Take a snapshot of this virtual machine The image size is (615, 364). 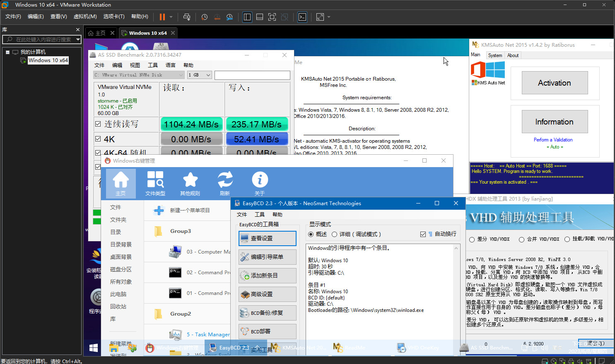[x=205, y=17]
